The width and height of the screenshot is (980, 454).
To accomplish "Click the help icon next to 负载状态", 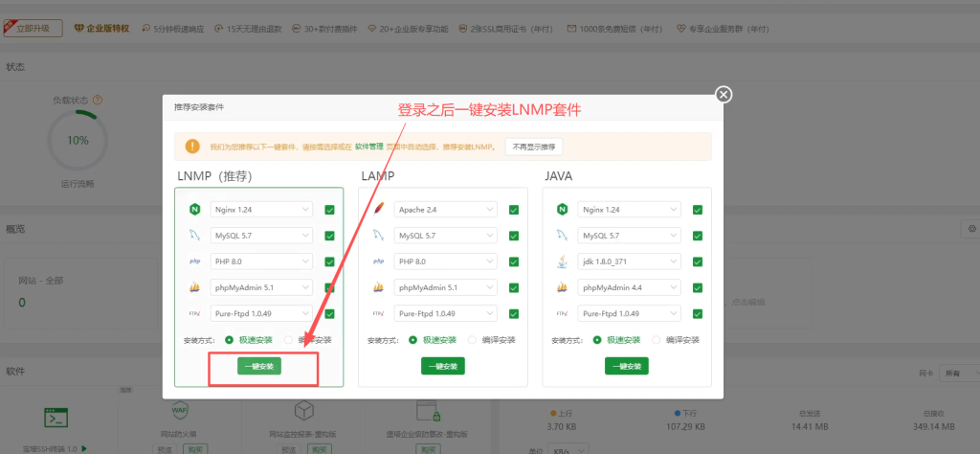I will 98,100.
